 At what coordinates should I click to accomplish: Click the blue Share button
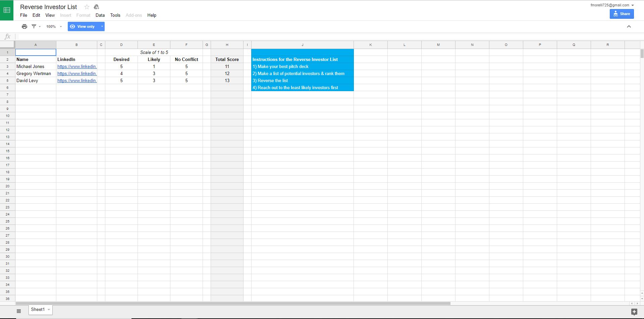pyautogui.click(x=622, y=14)
